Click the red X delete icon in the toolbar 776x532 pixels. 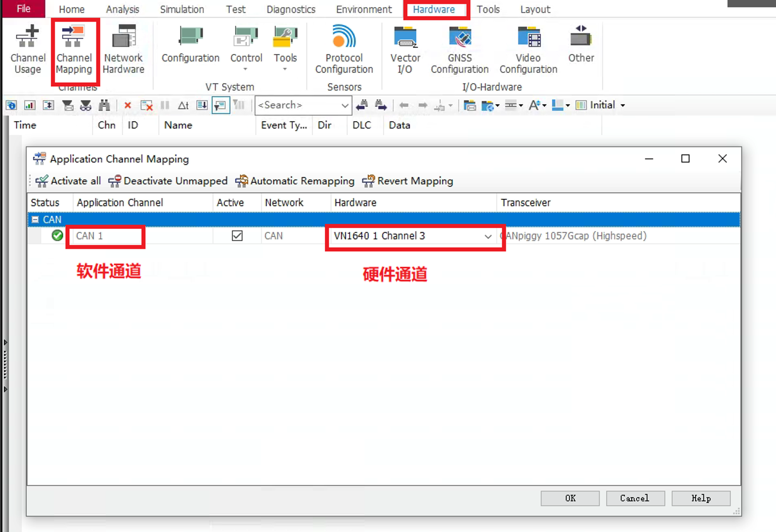point(127,106)
